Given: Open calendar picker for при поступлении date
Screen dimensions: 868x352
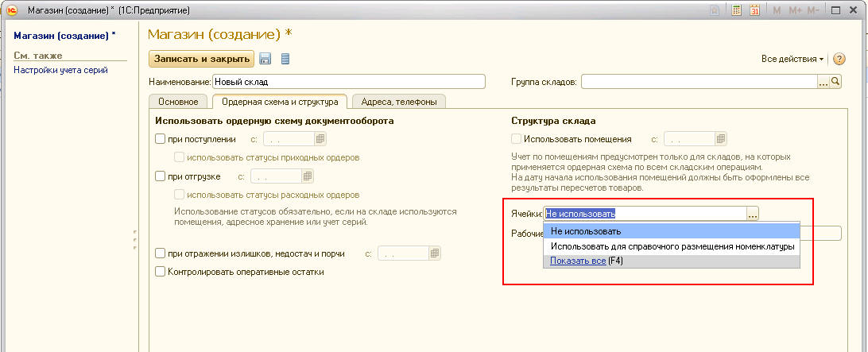Looking at the screenshot, I should [x=321, y=138].
